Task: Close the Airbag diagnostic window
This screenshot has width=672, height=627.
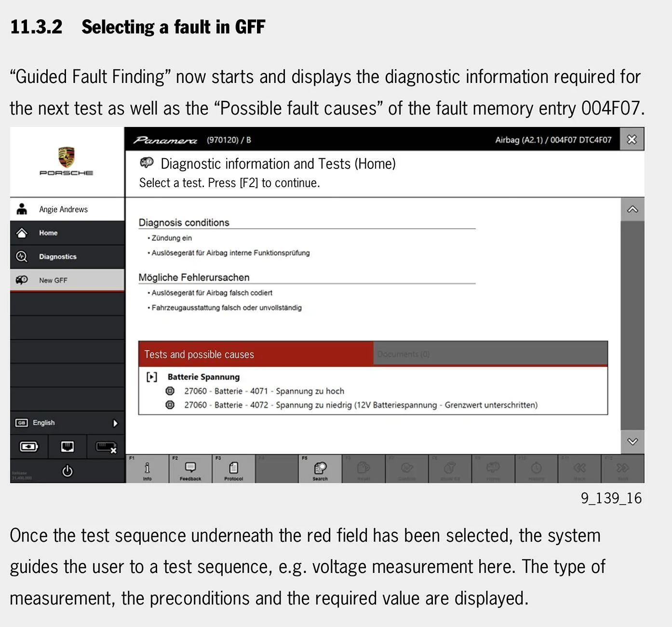Action: 632,139
